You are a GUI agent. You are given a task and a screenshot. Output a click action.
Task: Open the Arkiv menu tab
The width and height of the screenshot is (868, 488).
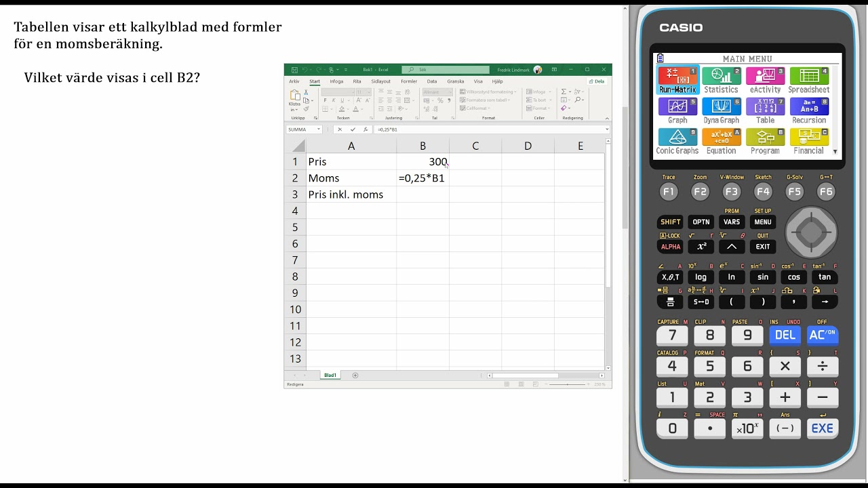(x=294, y=81)
